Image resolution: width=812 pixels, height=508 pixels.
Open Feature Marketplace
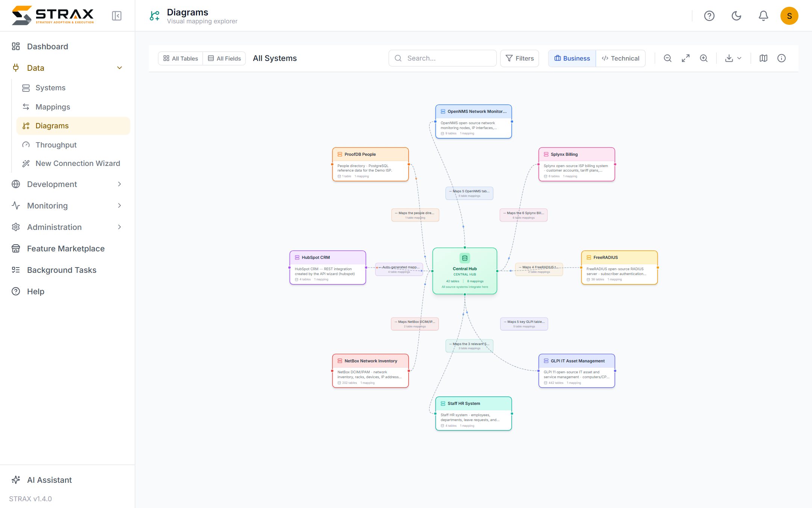tap(68, 249)
